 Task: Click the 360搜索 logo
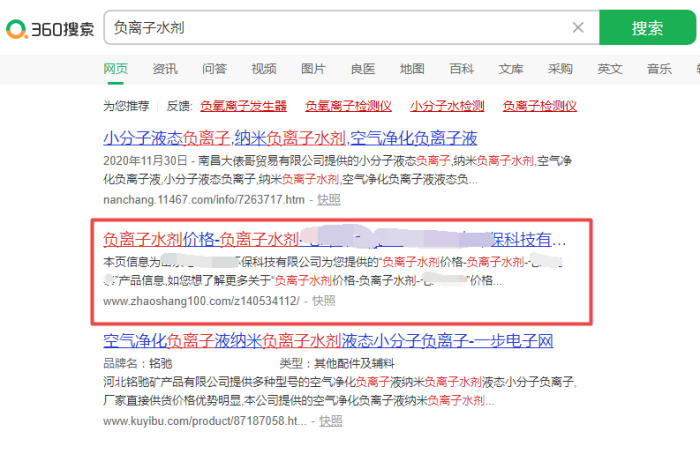tap(50, 29)
